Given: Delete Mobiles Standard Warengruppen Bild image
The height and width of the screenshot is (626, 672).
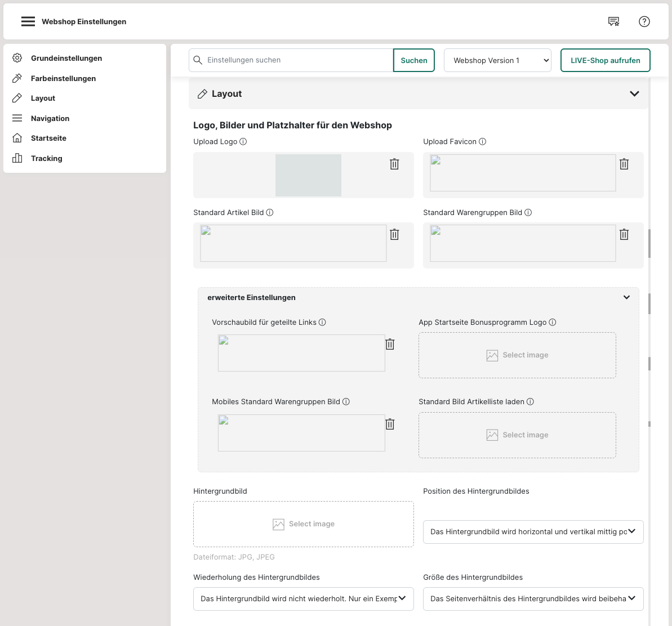Looking at the screenshot, I should coord(390,424).
